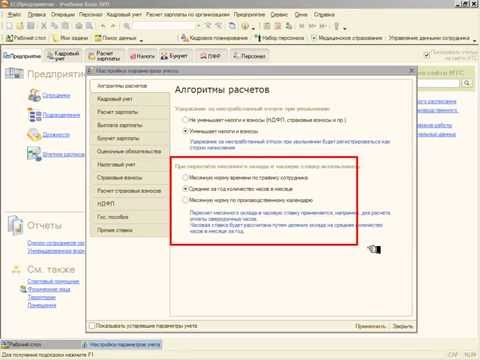Open Кадровое планирование from the toolbar
The height and width of the screenshot is (360, 480).
click(214, 38)
